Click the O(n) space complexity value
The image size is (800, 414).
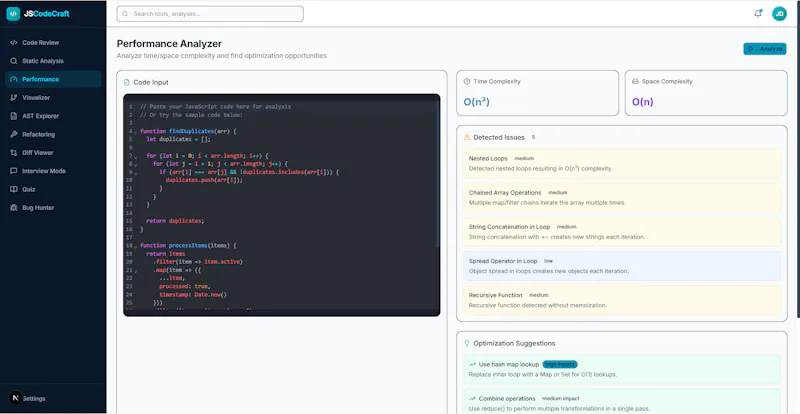[x=642, y=102]
